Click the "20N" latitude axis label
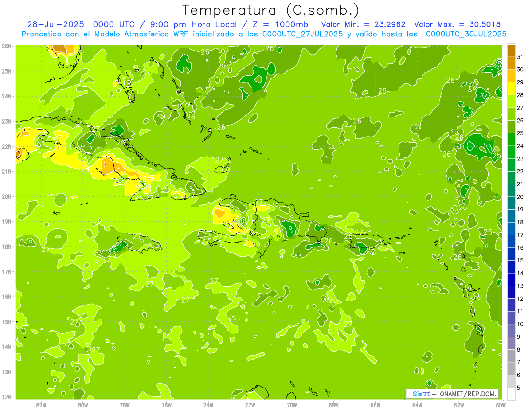 tap(7, 196)
